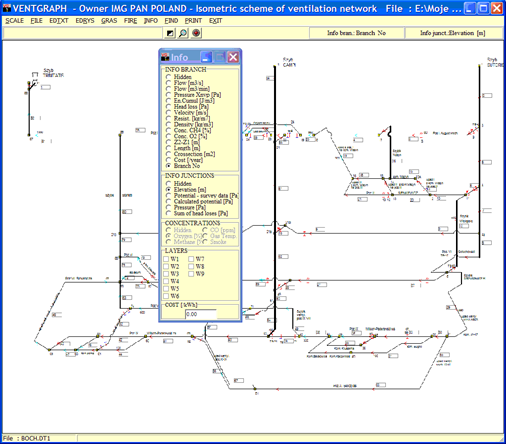Click the EXIT menu item
The height and width of the screenshot is (446, 507).
tap(215, 21)
